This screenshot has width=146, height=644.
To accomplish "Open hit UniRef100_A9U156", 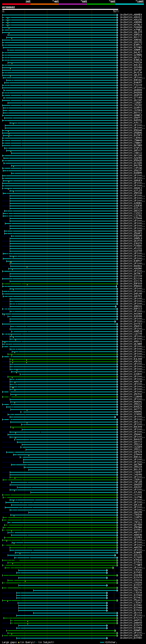I will point(131,20).
